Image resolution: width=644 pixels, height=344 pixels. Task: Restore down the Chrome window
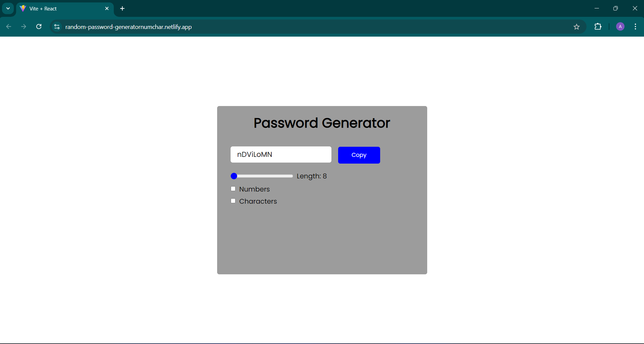pyautogui.click(x=615, y=8)
